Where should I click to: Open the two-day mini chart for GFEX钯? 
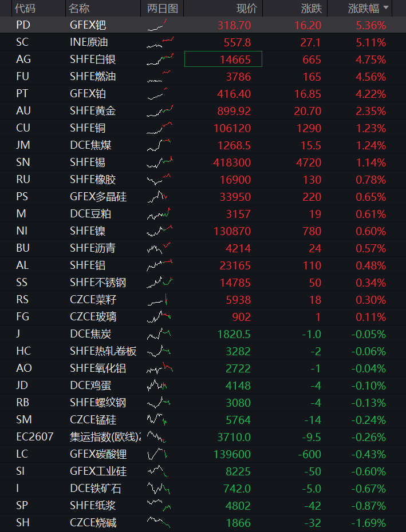(x=157, y=25)
